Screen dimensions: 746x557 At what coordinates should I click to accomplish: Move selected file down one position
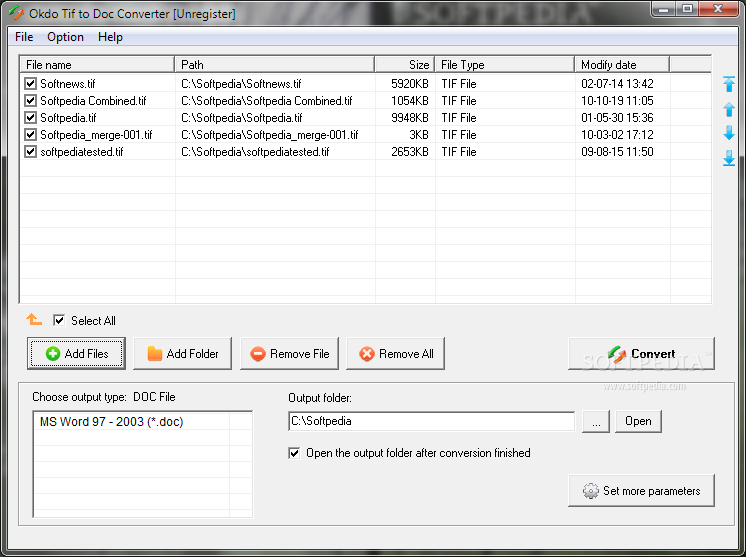(729, 133)
